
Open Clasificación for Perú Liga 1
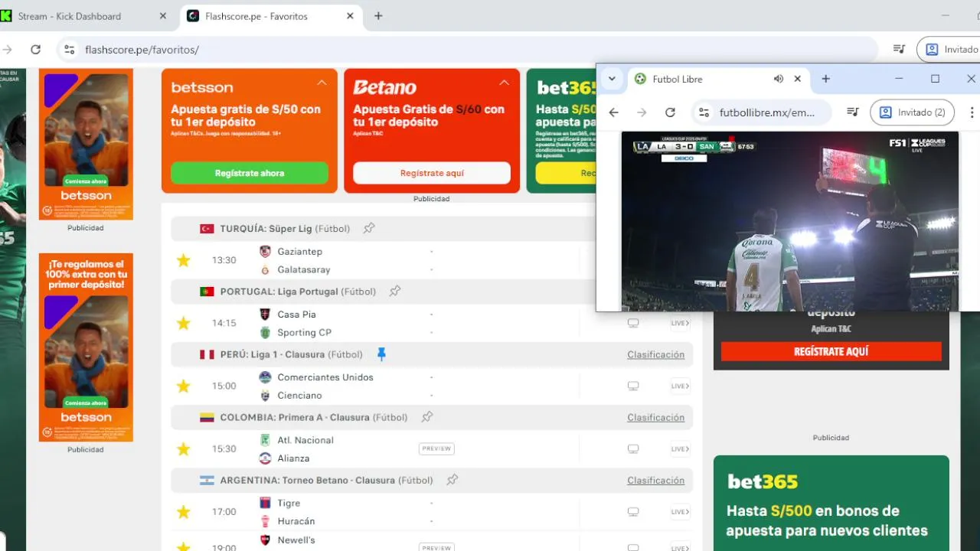pyautogui.click(x=656, y=354)
